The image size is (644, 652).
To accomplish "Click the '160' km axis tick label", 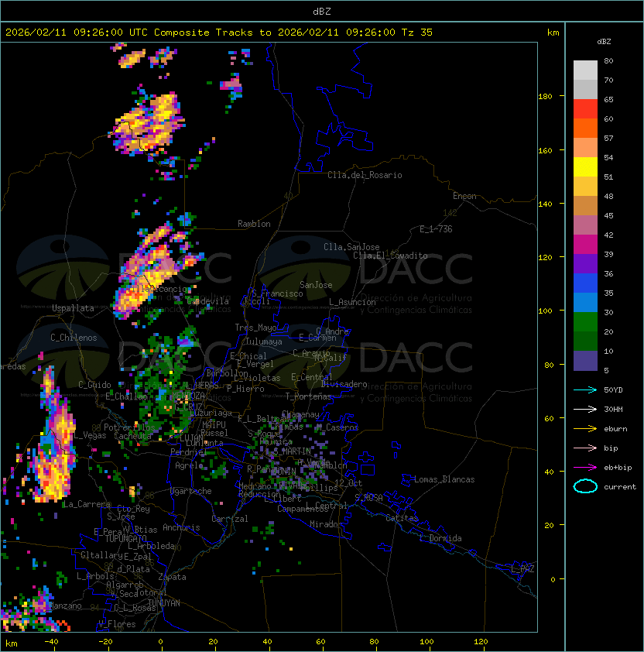I will (545, 150).
